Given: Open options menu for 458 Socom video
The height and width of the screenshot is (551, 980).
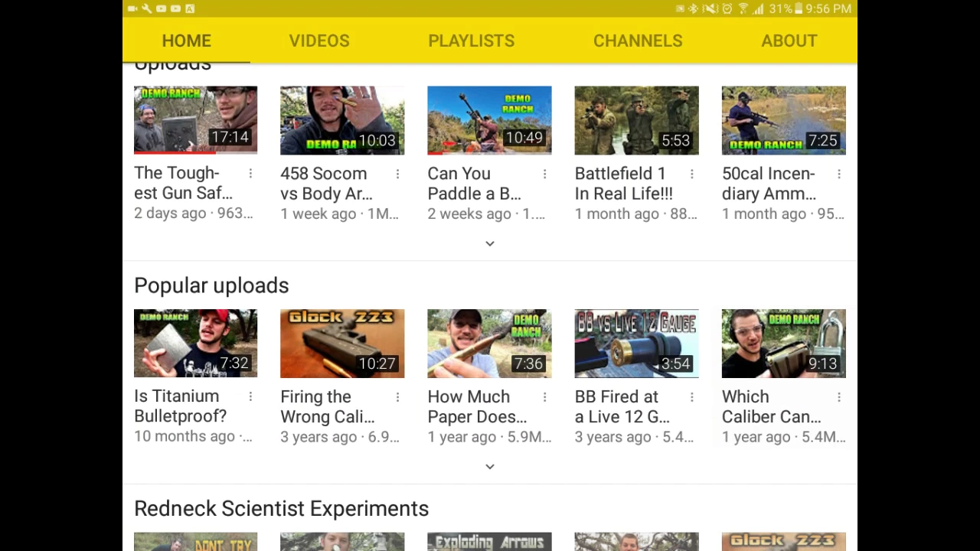Looking at the screenshot, I should pos(397,174).
